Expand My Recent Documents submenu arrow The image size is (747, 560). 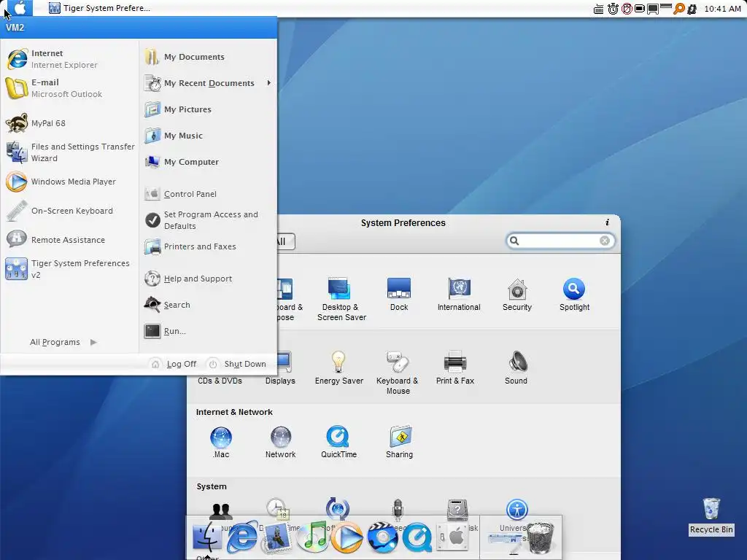[x=269, y=83]
